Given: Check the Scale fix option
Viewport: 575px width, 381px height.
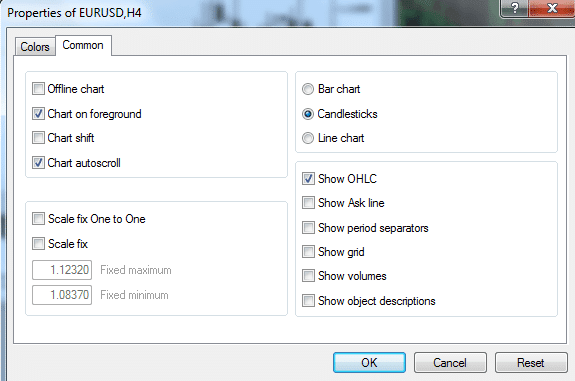Looking at the screenshot, I should click(38, 243).
